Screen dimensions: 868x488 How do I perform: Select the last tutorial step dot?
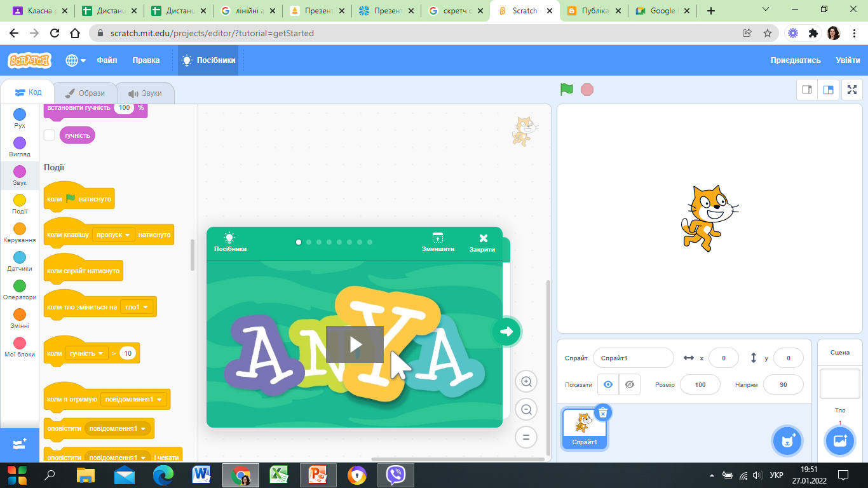(x=370, y=242)
